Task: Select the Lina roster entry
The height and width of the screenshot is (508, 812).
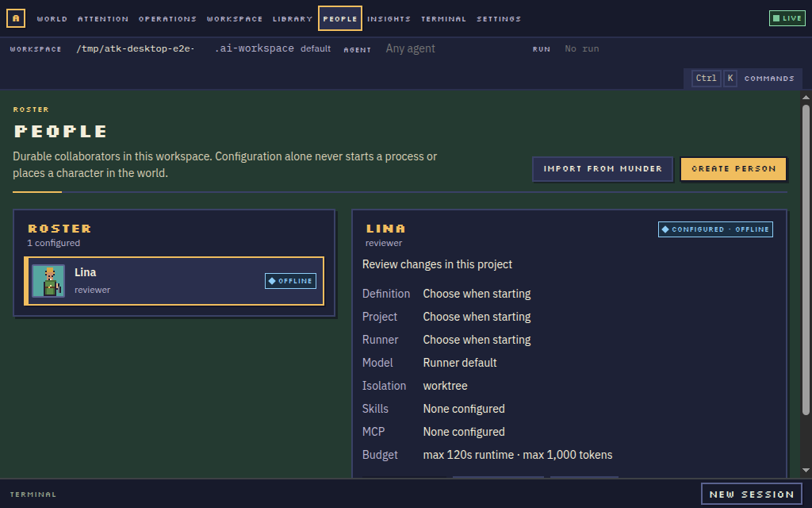Action: [x=174, y=281]
